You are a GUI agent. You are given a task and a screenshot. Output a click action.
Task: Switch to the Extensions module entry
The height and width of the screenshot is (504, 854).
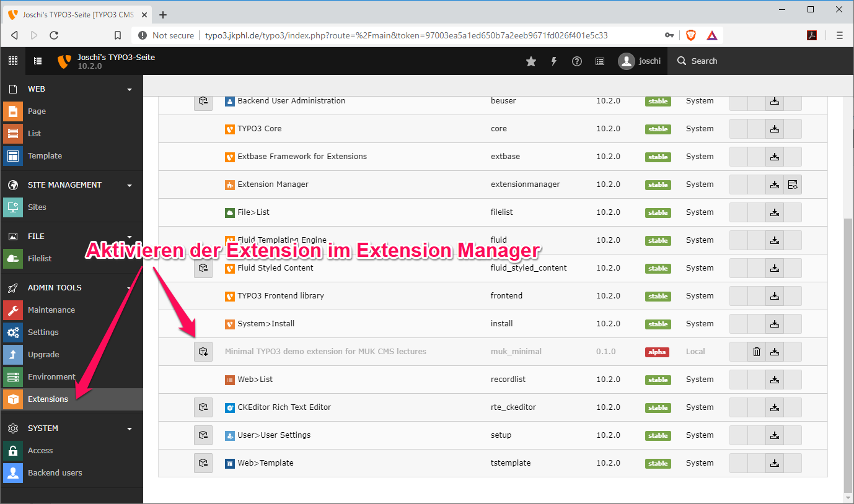coord(50,399)
